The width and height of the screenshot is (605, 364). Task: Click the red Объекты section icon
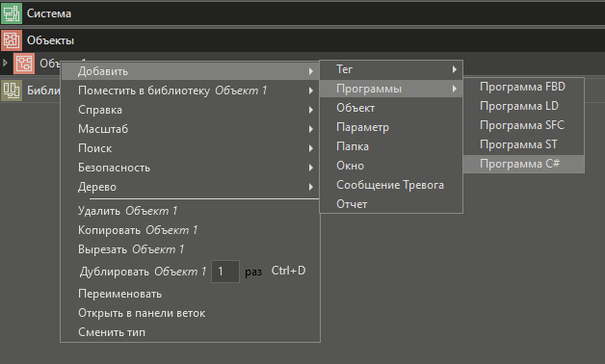tap(12, 40)
